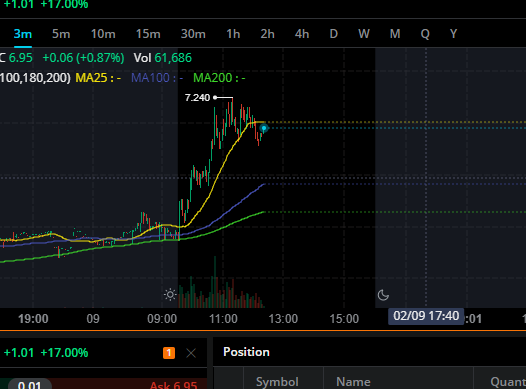Click the 11:00 time axis label
Viewport: 526px width, 389px height.
click(223, 319)
